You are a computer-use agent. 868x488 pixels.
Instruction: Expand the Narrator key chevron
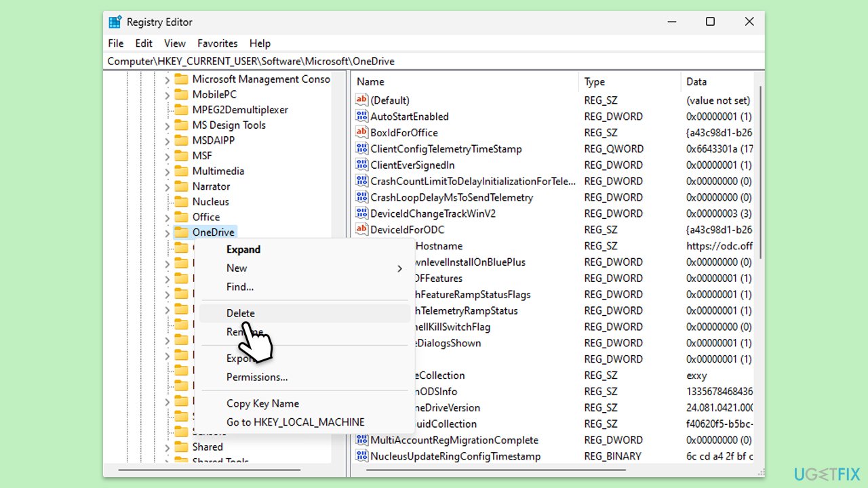(x=167, y=186)
